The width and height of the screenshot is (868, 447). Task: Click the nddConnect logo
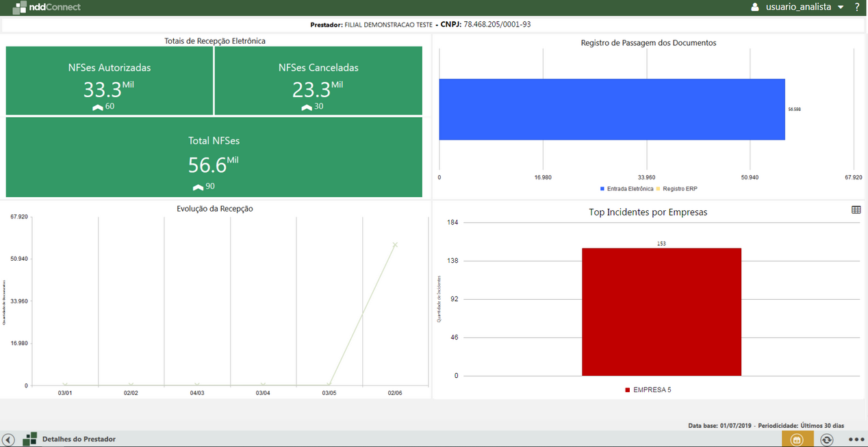[x=47, y=8]
